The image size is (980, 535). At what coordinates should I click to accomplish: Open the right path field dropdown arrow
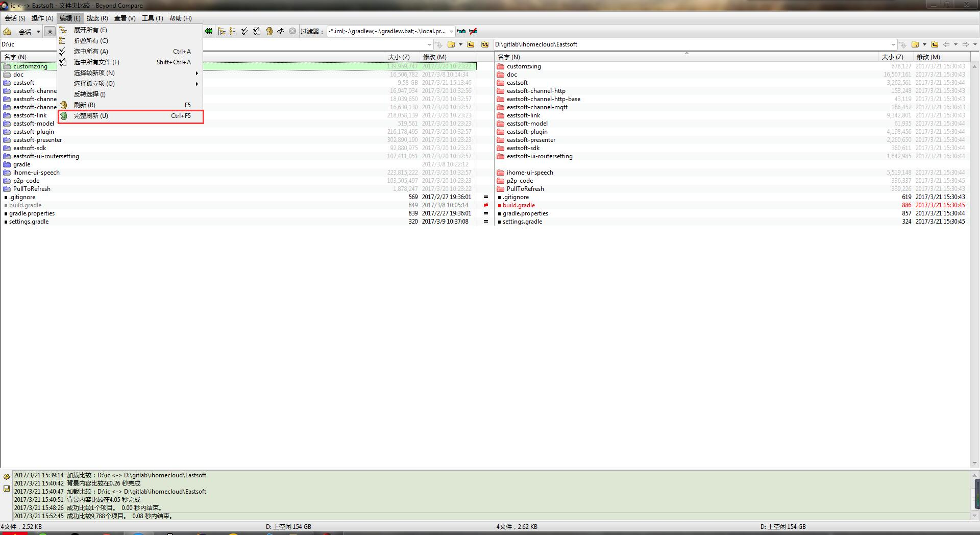coord(894,44)
